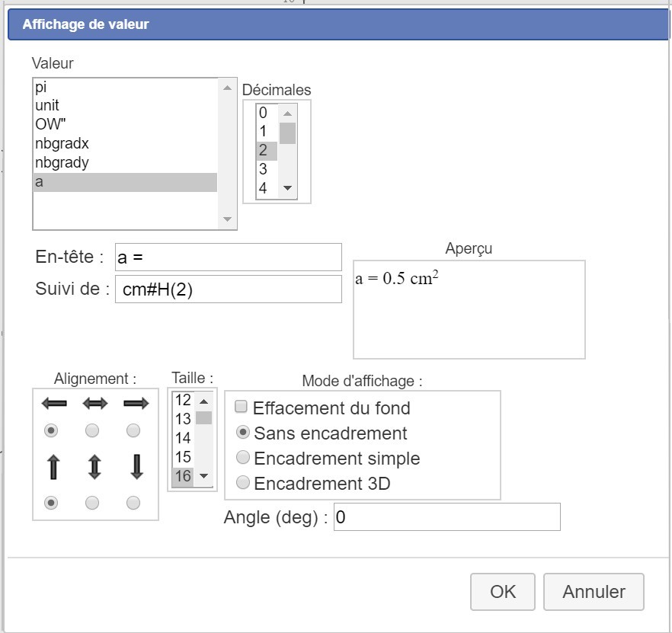Select radio under the up arrow icon
The width and height of the screenshot is (672, 633).
click(51, 503)
